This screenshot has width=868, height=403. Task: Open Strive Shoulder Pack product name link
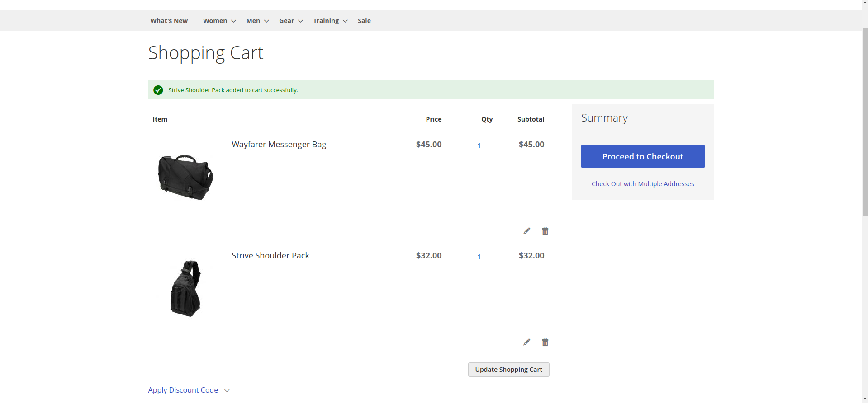(x=270, y=256)
